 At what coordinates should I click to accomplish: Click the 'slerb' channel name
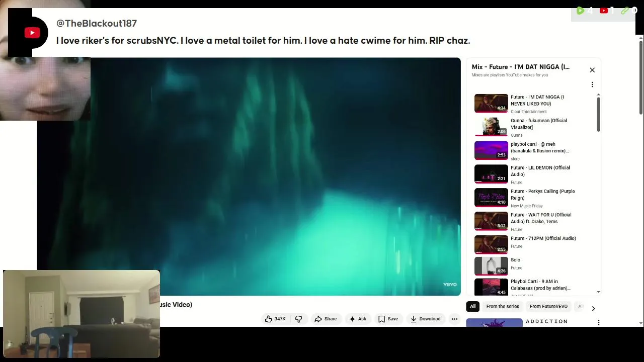tap(515, 159)
